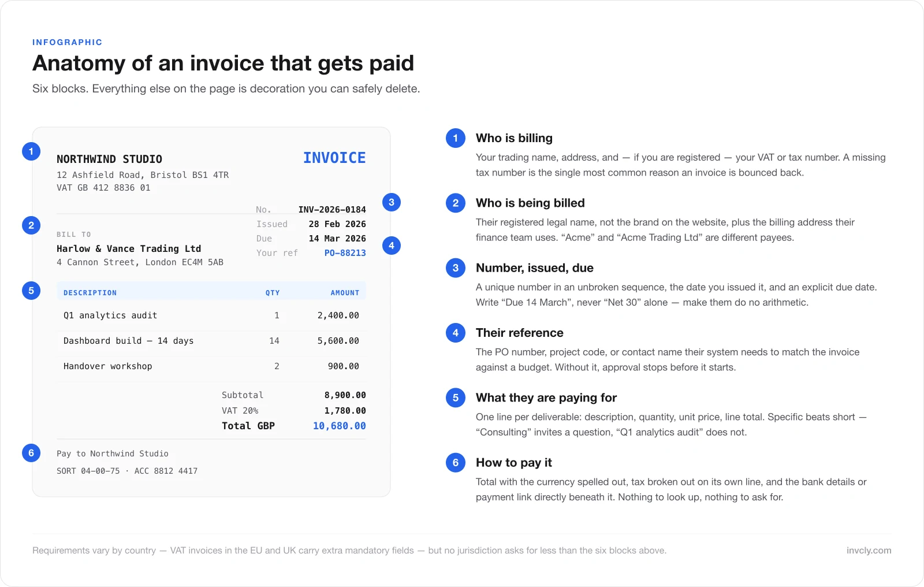This screenshot has width=924, height=587.
Task: Click badge 2 beside the Bill To block
Action: point(31,225)
